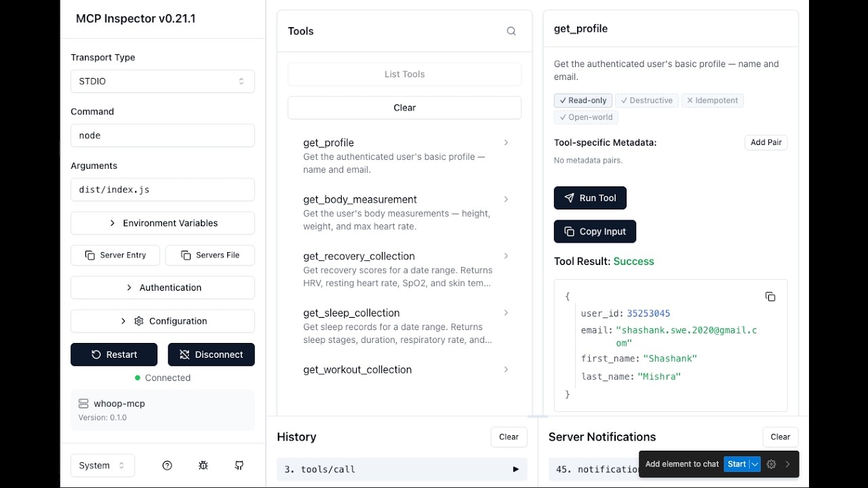Toggle the Idempotent annotation badge

point(712,100)
